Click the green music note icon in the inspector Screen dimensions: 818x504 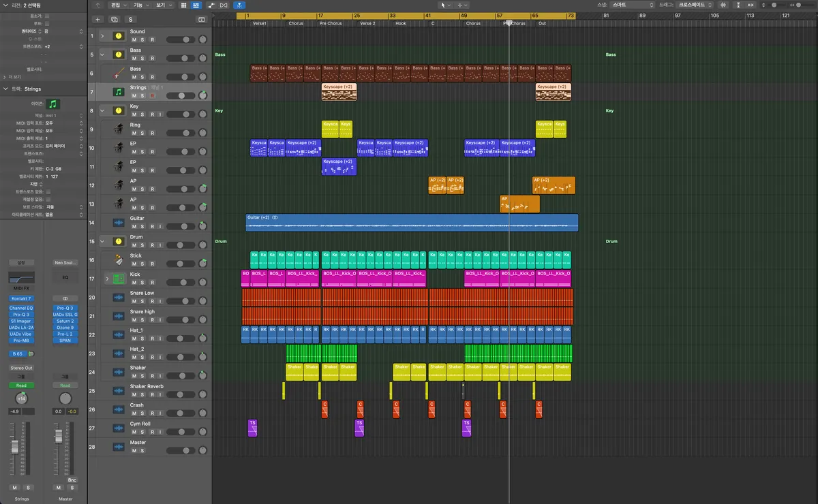[53, 104]
